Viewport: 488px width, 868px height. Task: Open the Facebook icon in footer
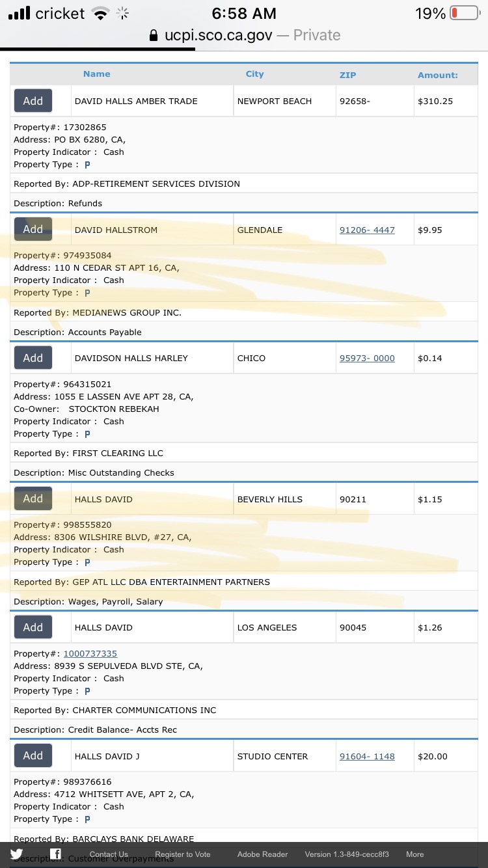(56, 854)
